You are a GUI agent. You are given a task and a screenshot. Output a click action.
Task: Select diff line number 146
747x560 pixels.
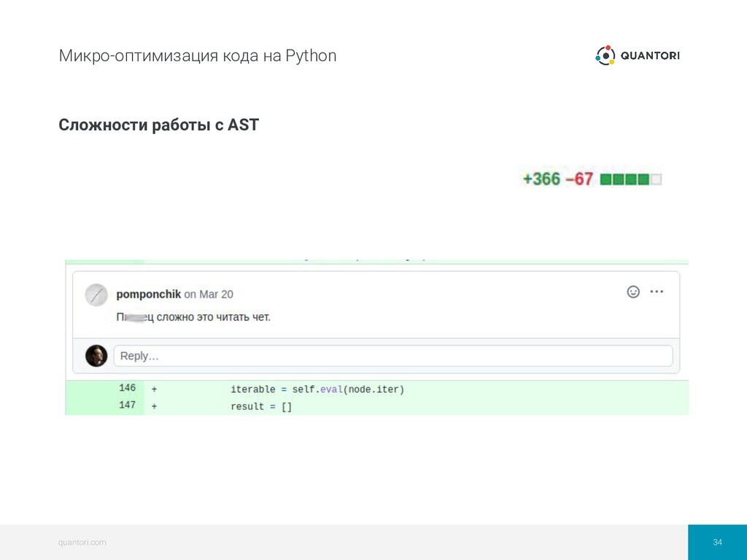click(x=127, y=388)
